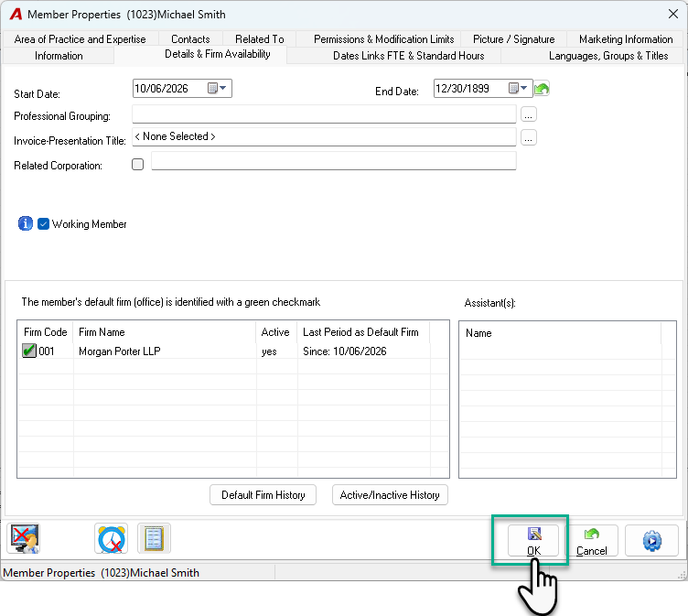Image resolution: width=688 pixels, height=616 pixels.
Task: Open the Picture / Signature tab
Action: (x=514, y=39)
